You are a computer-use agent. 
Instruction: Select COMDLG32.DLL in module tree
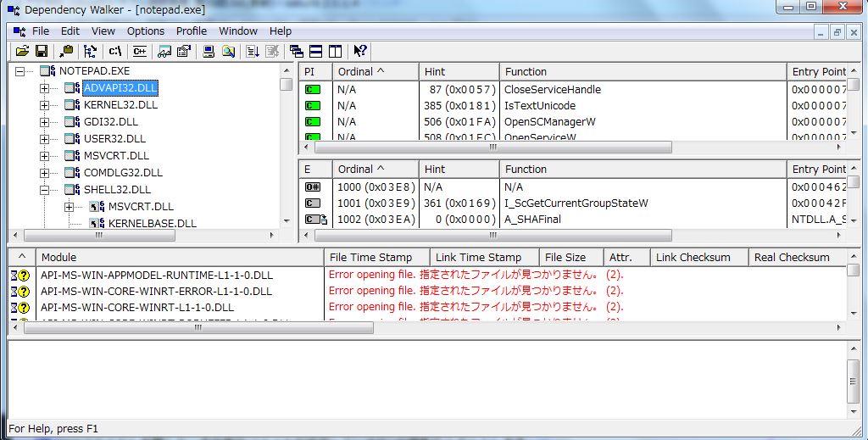124,173
